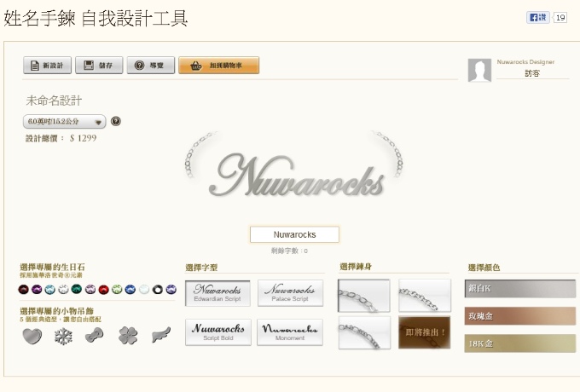Select the clear crystal diamond birthstone
This screenshot has width=580, height=392.
(63, 289)
